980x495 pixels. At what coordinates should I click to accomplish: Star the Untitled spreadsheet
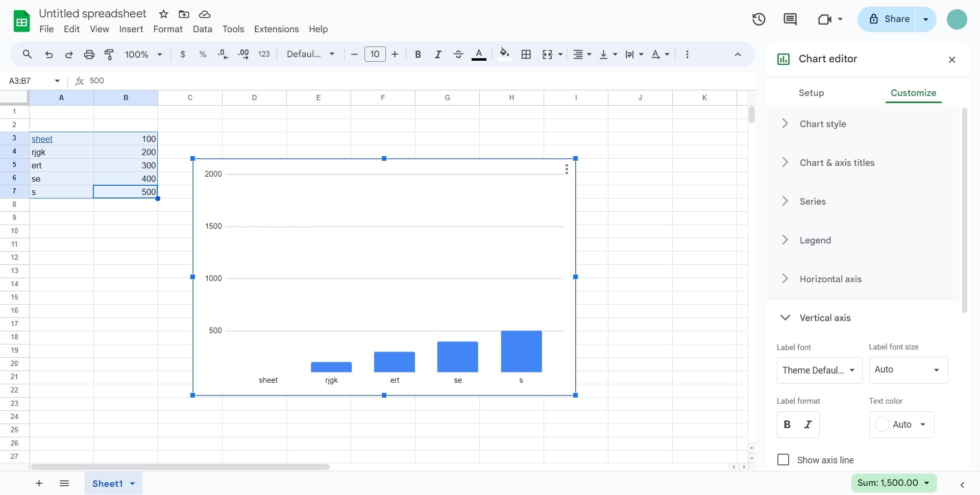pyautogui.click(x=163, y=14)
